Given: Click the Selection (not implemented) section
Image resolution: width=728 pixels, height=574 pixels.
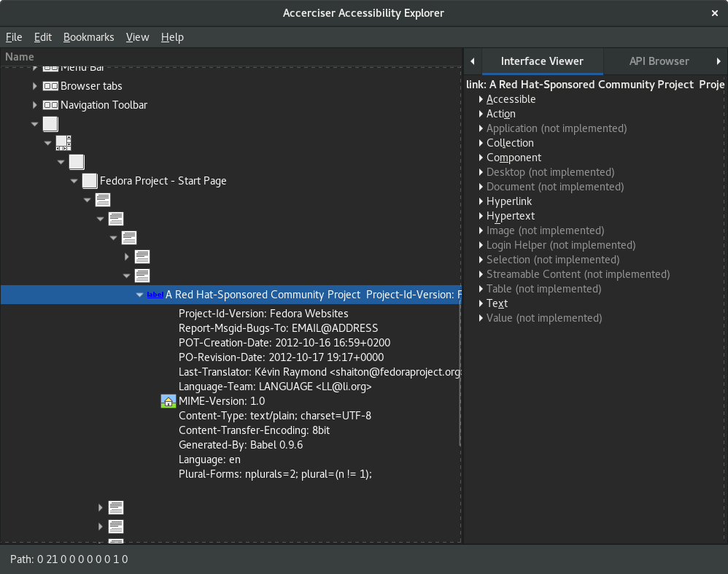Looking at the screenshot, I should coord(552,260).
